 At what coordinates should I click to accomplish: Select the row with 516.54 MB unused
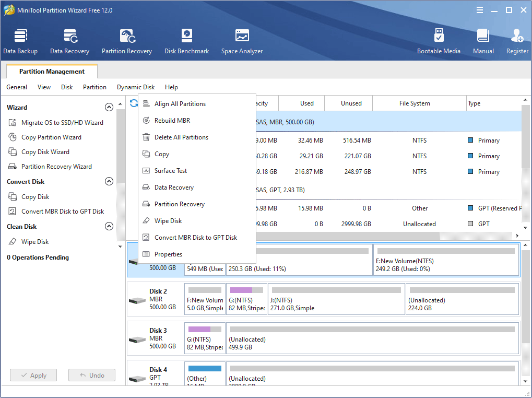[388, 140]
